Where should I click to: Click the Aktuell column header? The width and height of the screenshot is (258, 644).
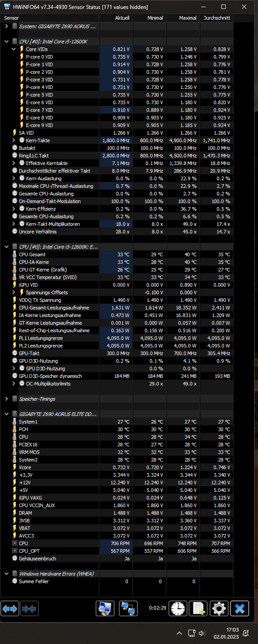point(116,18)
